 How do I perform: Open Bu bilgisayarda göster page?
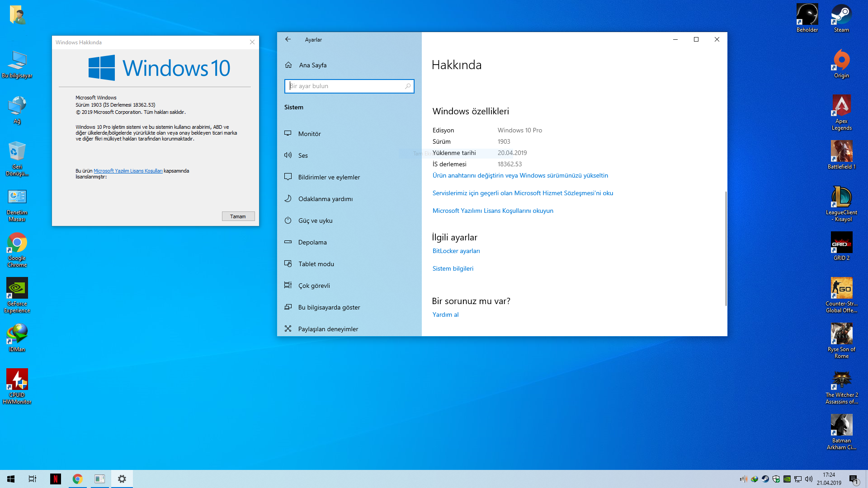click(x=349, y=307)
